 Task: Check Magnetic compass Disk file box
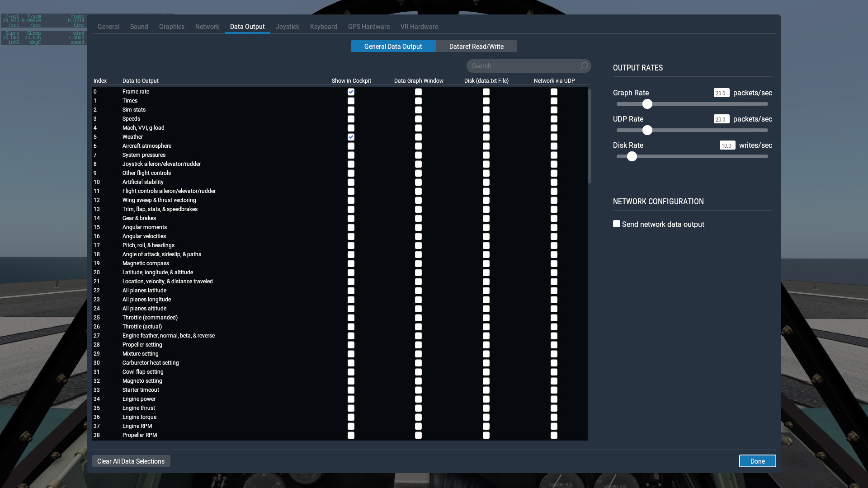pos(486,263)
